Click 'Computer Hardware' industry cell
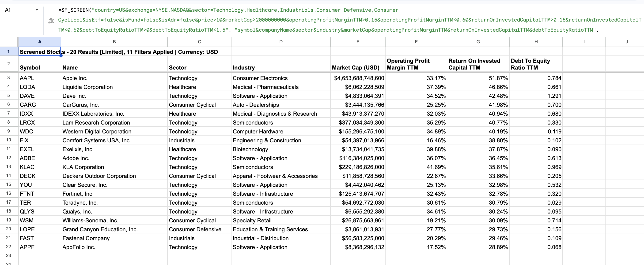Image resolution: width=644 pixels, height=265 pixels. [x=281, y=132]
